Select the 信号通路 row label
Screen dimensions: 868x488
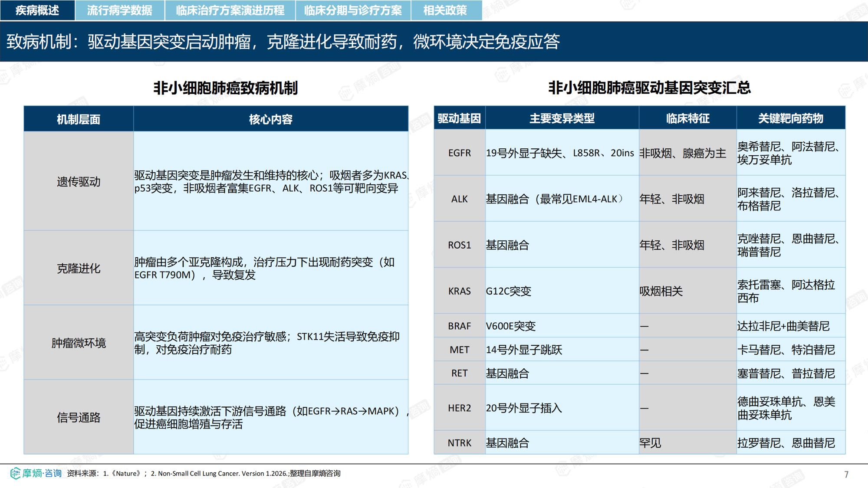79,417
